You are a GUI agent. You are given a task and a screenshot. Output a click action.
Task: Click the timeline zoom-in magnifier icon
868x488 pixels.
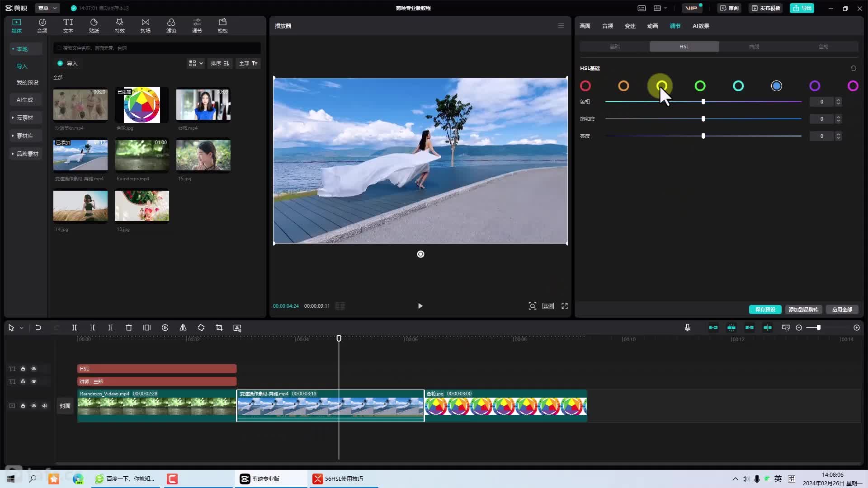[x=857, y=328]
